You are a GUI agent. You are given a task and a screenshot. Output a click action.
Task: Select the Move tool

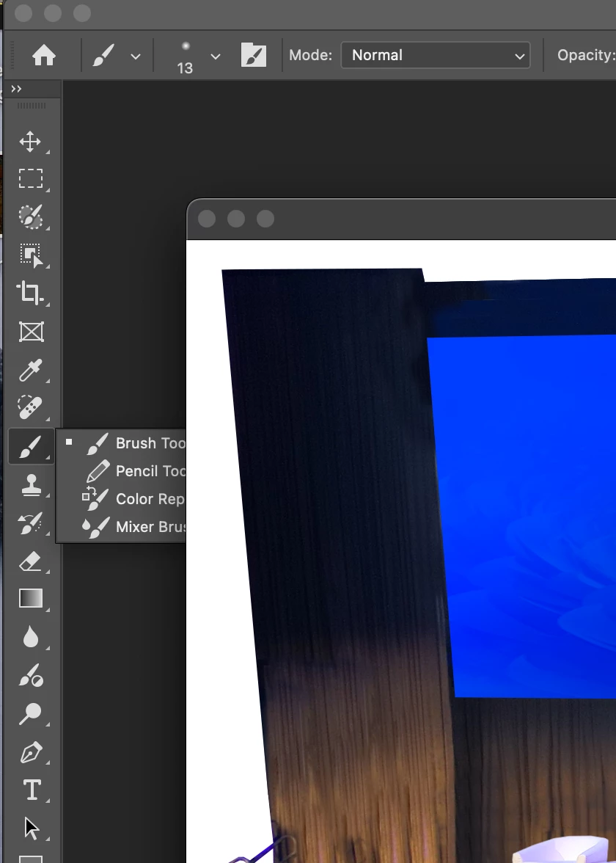30,142
